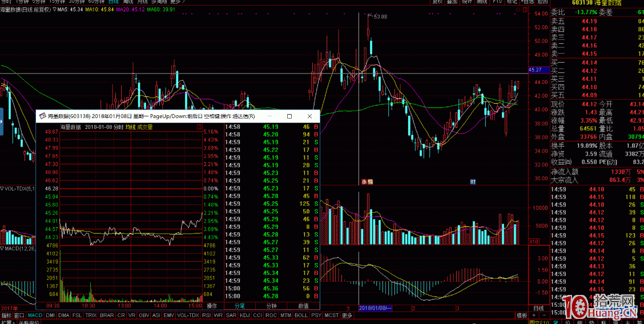Click the MA60: 39.91 legend label
644x324 pixels.
point(160,9)
